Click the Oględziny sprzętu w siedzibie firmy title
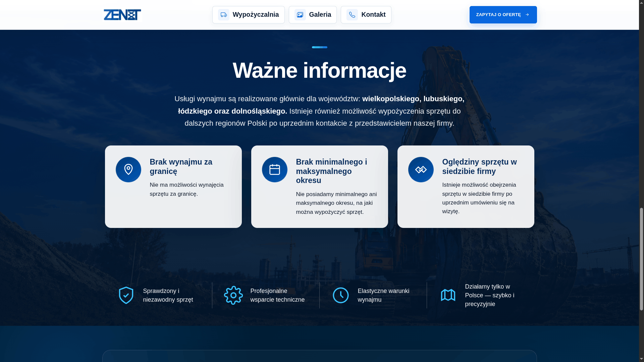Image resolution: width=644 pixels, height=362 pixels. point(479,167)
